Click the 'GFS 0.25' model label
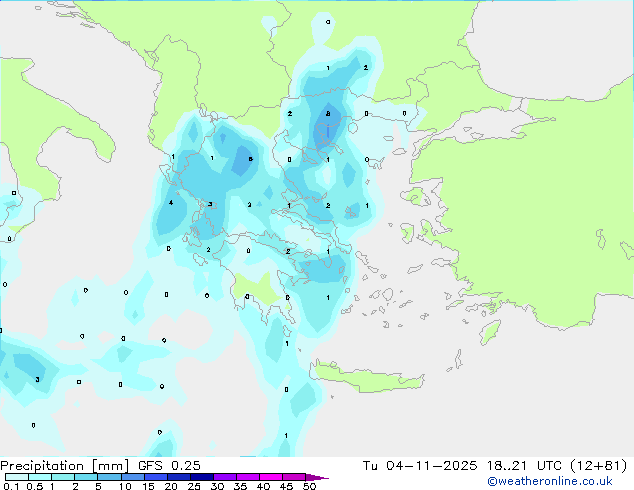 pyautogui.click(x=169, y=466)
